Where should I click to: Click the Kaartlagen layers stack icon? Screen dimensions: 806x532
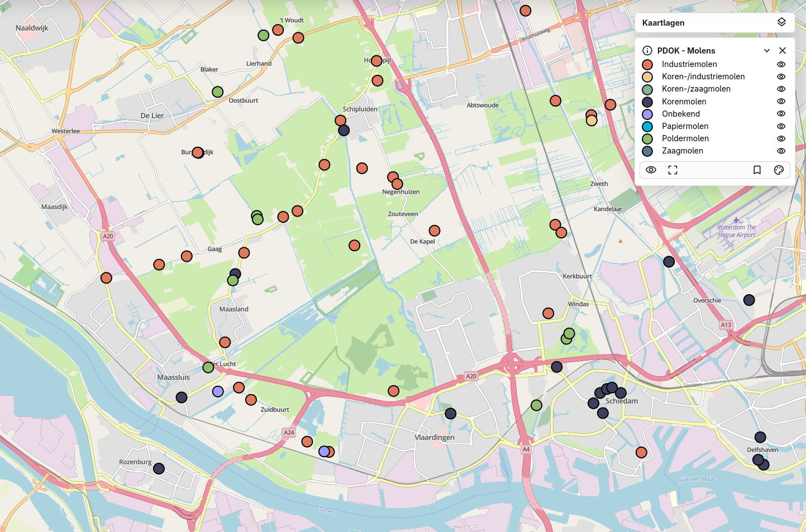tap(781, 22)
